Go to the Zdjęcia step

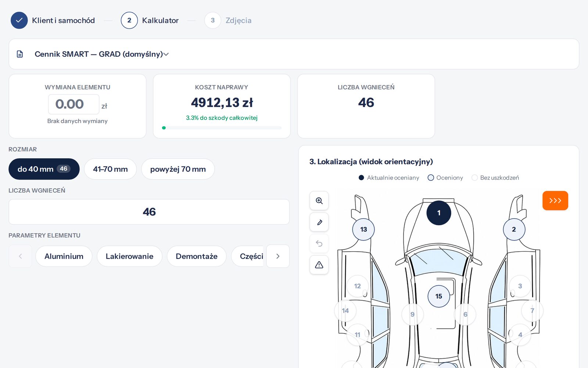coord(228,20)
